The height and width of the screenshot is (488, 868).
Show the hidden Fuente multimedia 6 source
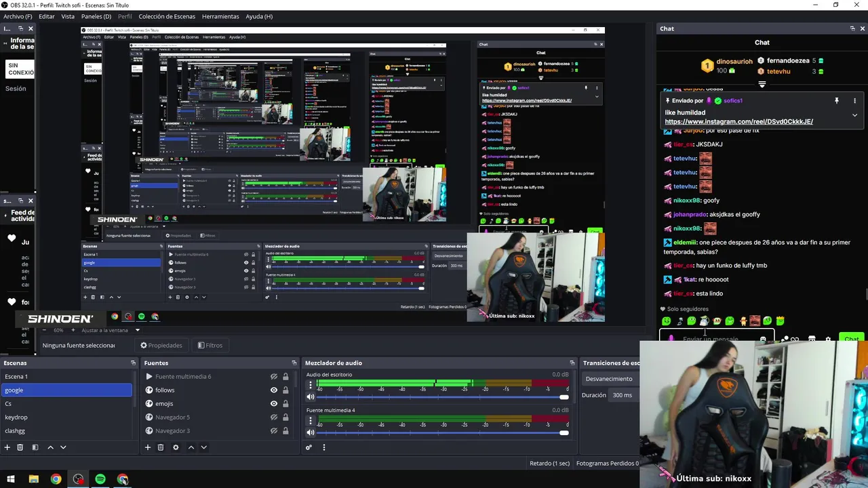click(x=274, y=377)
